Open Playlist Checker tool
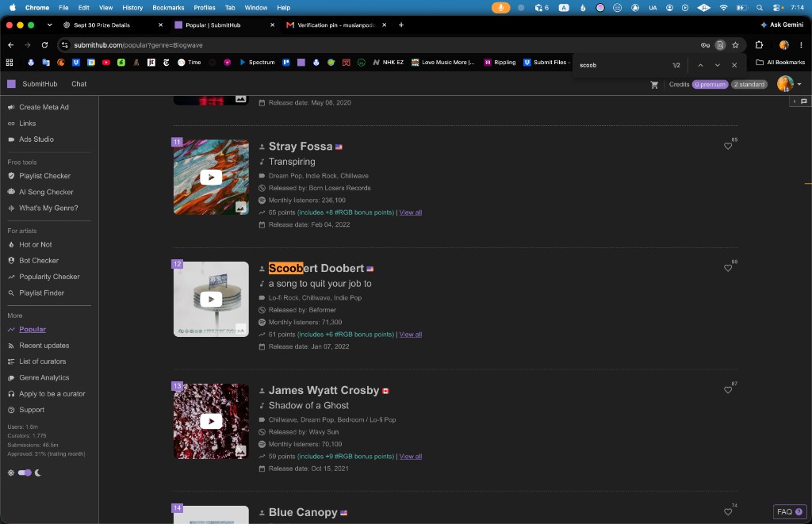This screenshot has width=812, height=524. point(44,176)
